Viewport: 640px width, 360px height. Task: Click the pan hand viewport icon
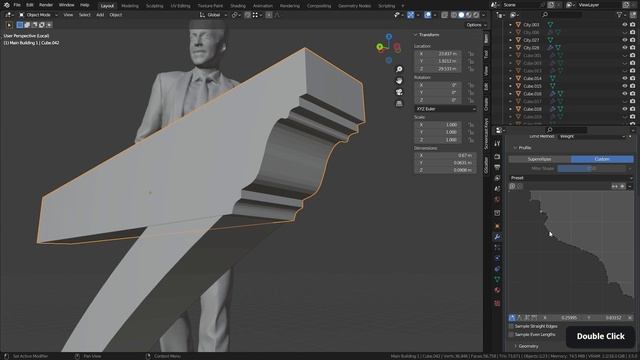tap(399, 81)
